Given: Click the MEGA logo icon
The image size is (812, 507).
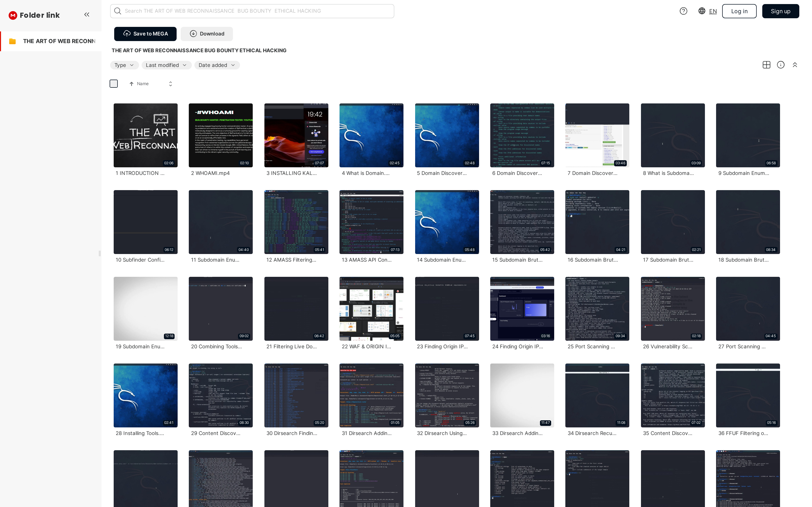Looking at the screenshot, I should [x=13, y=15].
